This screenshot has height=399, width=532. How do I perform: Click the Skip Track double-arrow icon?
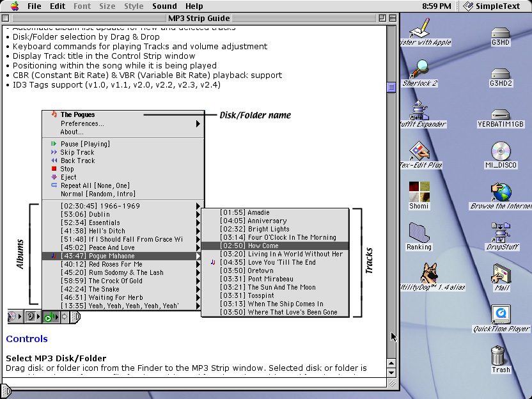click(x=54, y=152)
